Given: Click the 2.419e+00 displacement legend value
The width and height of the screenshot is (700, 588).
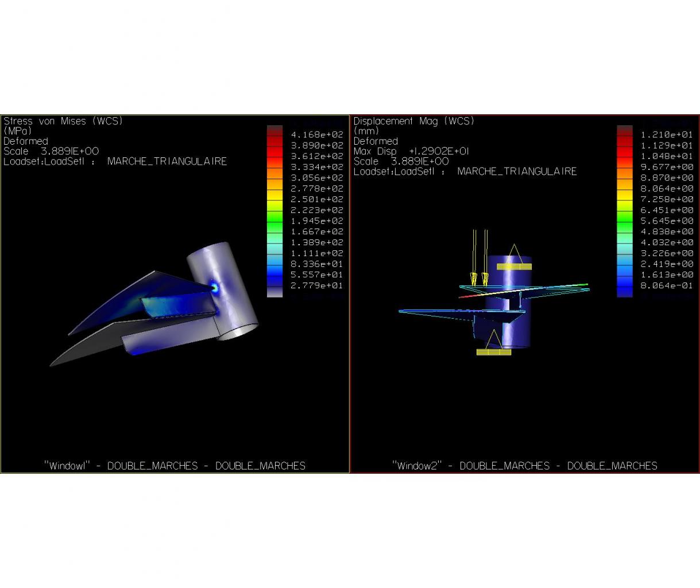Looking at the screenshot, I should (667, 264).
